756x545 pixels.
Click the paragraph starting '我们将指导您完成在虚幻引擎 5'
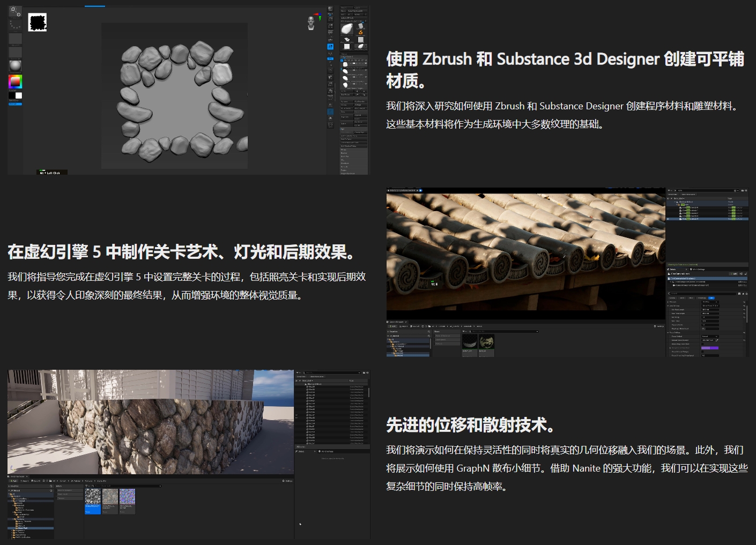(187, 286)
